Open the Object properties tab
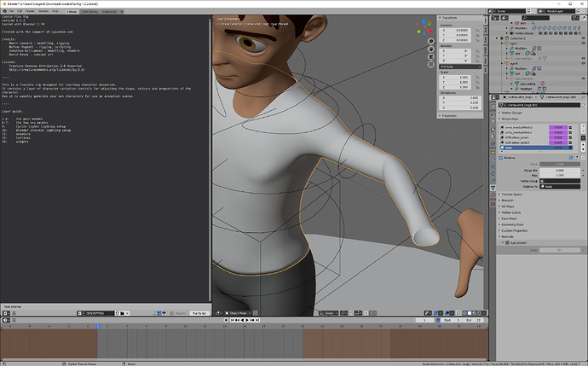 pos(493,153)
